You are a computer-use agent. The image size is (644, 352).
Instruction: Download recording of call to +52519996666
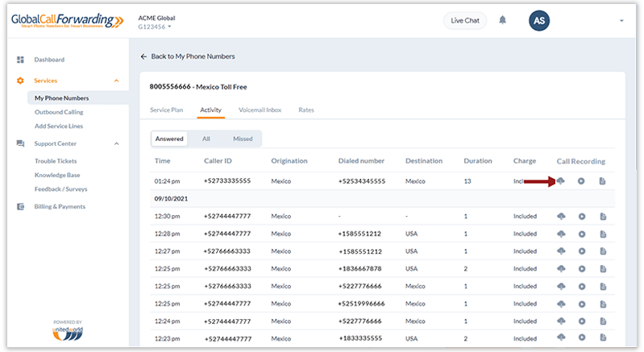[561, 304]
